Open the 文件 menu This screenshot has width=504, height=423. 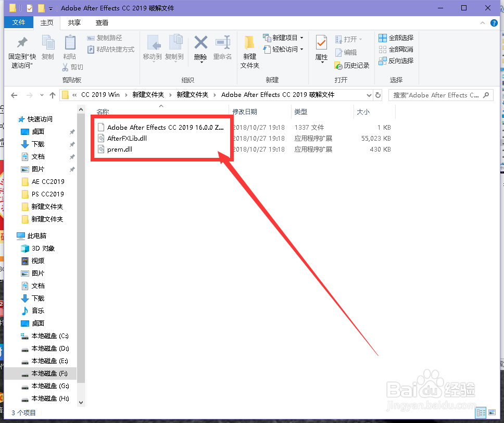(x=18, y=22)
